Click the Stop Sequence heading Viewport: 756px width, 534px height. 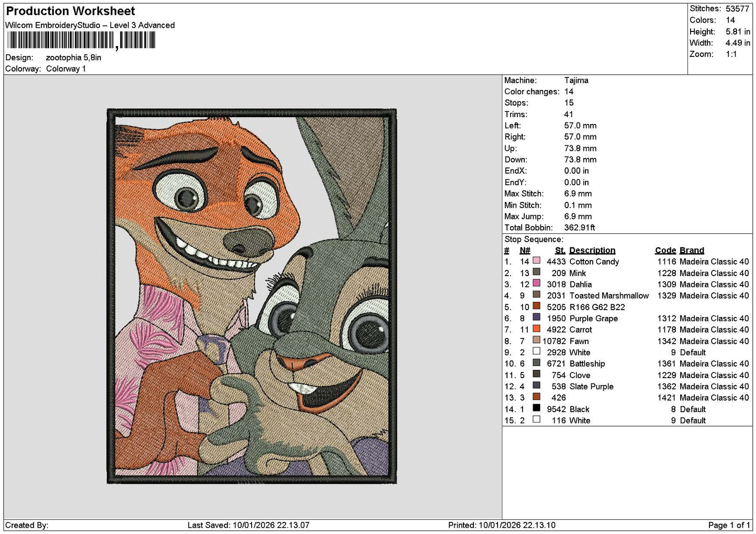[534, 239]
